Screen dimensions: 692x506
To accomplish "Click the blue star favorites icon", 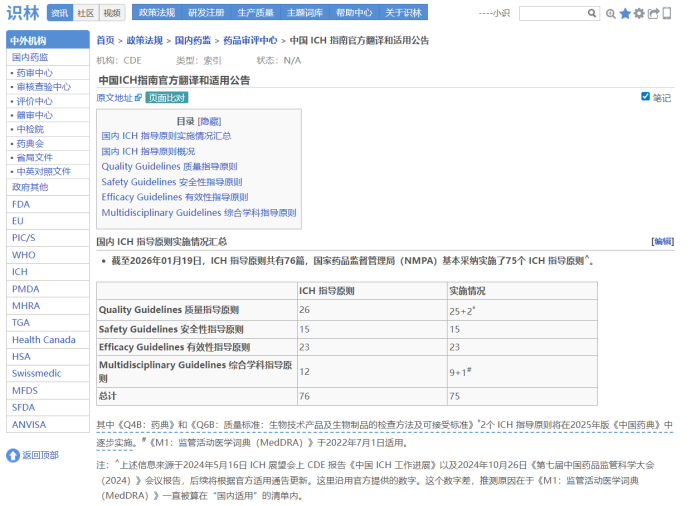I will 625,14.
